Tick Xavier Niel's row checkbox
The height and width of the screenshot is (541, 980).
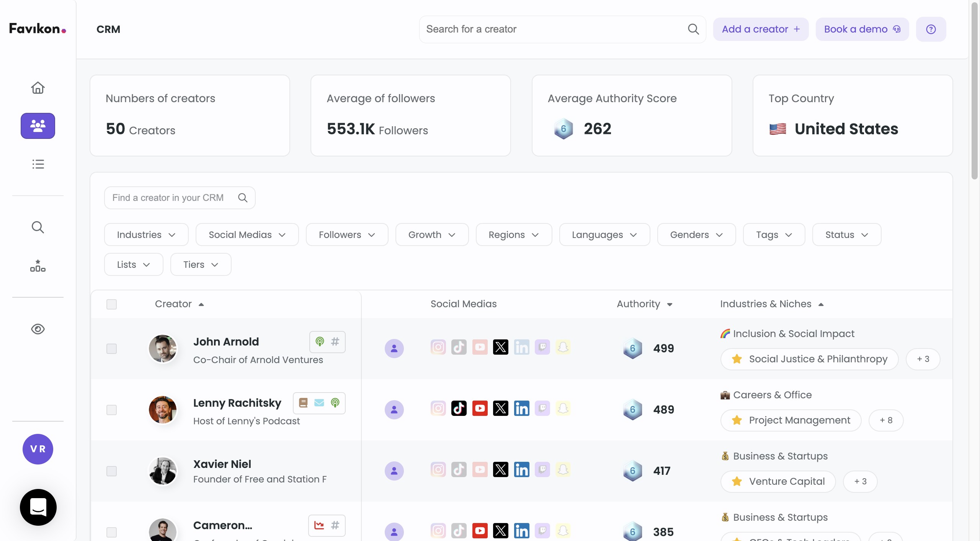click(111, 471)
